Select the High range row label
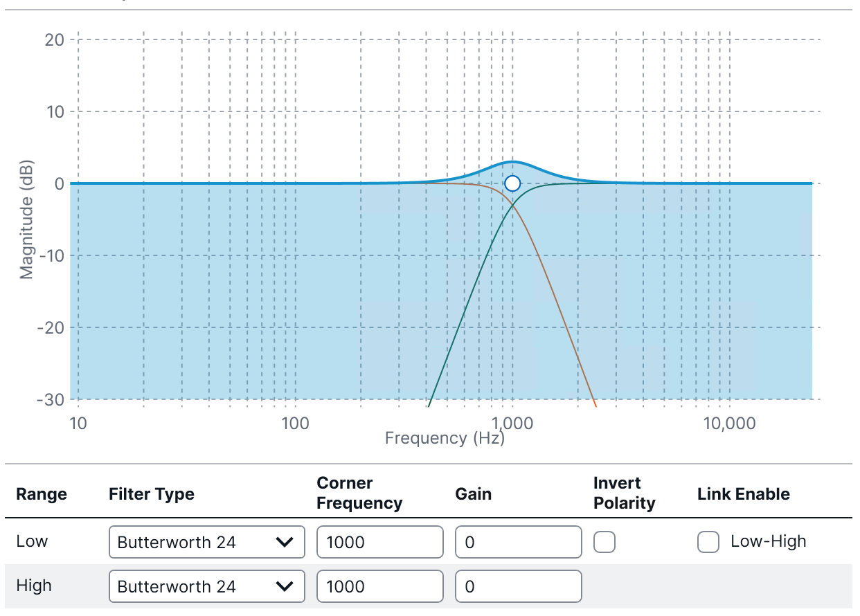The width and height of the screenshot is (860, 616). coord(34,586)
